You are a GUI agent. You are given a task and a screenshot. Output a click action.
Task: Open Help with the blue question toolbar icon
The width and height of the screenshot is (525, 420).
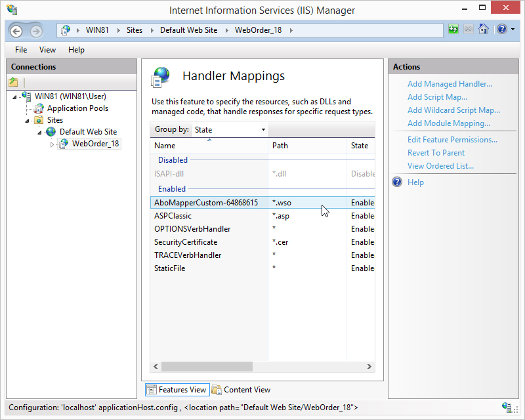pyautogui.click(x=501, y=29)
